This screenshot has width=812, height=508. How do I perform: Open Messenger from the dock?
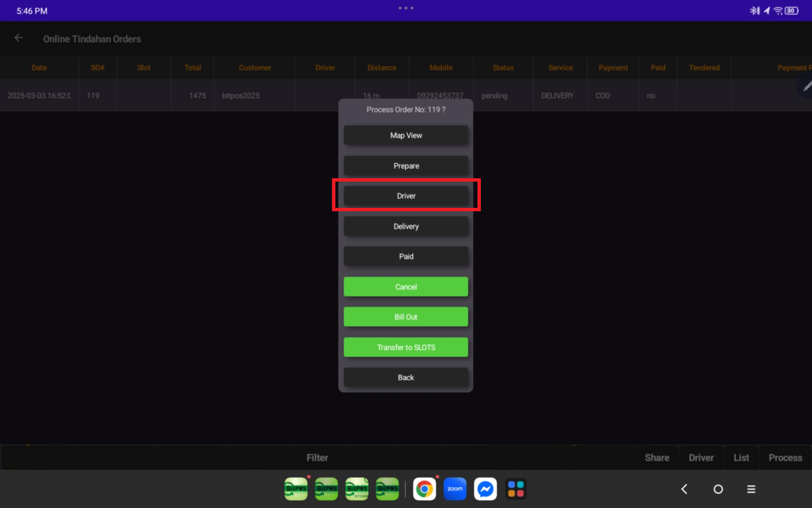coord(485,489)
